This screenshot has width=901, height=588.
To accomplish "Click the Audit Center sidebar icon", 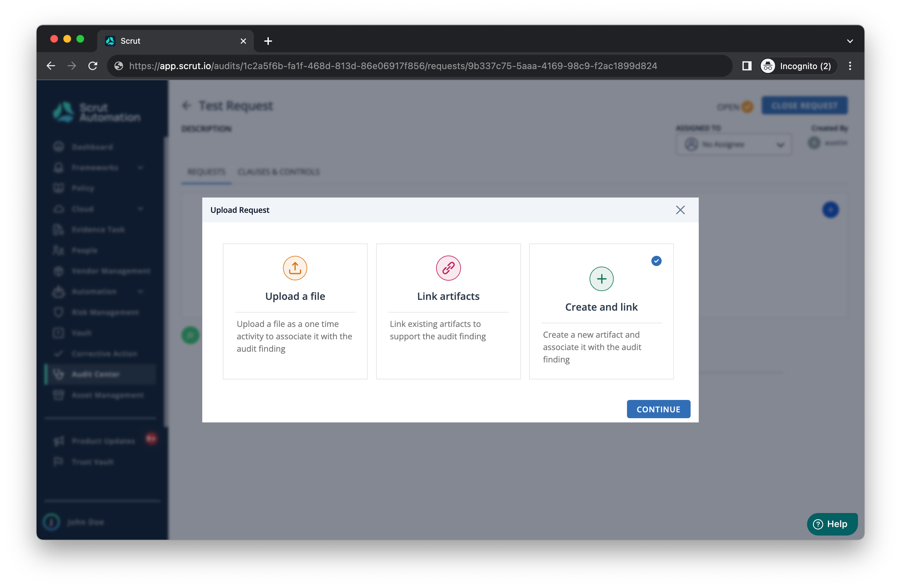I will tap(58, 374).
